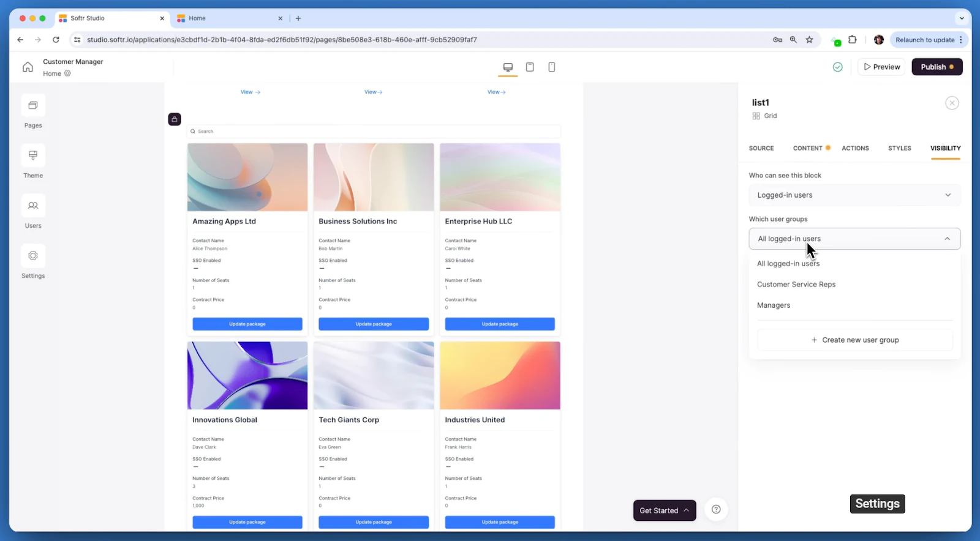Collapse the 'Which user groups' dropdown

[854, 239]
